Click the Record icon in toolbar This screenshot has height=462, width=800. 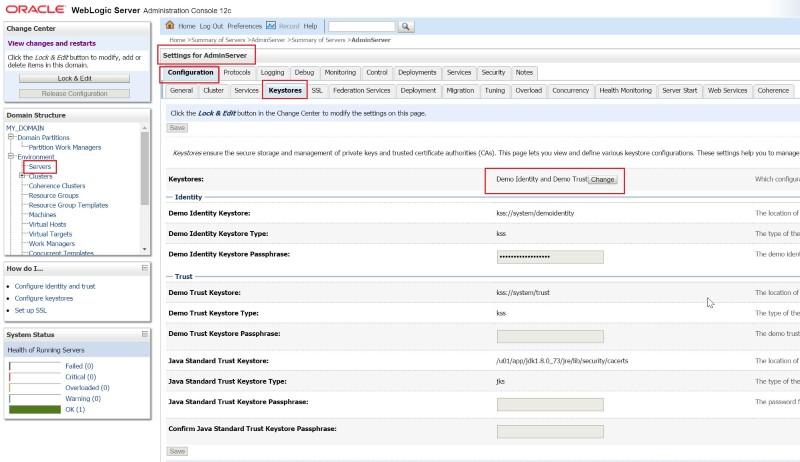271,25
